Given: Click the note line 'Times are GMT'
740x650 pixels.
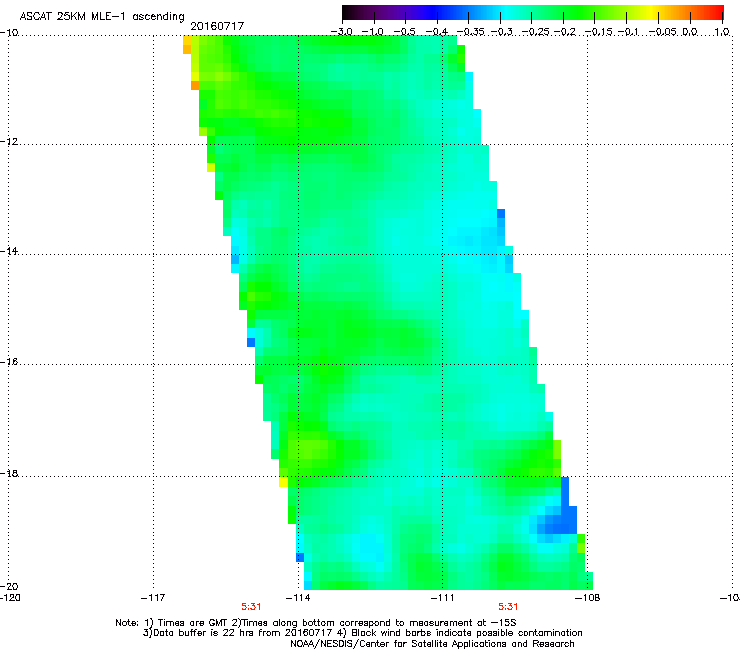Looking at the screenshot, I should [316, 623].
